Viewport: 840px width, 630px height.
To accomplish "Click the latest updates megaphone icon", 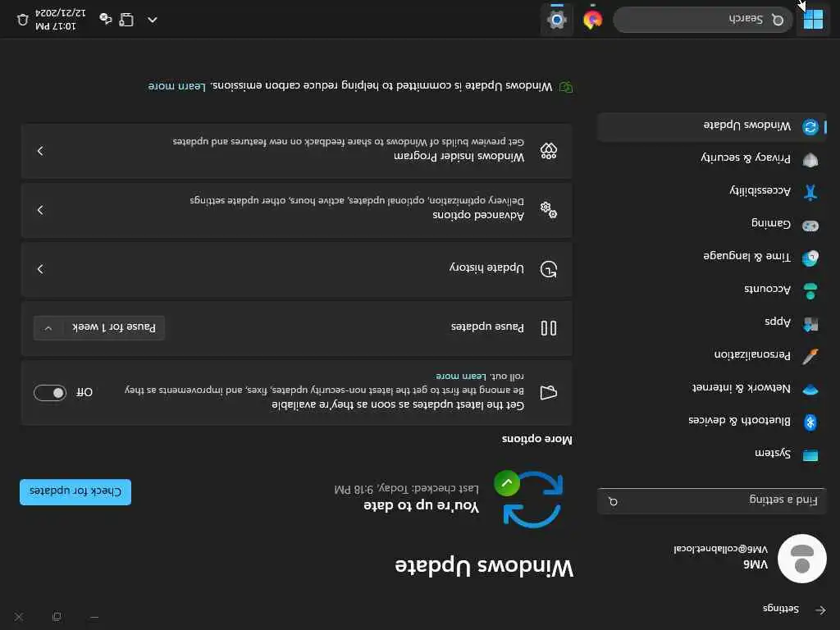I will 549,393.
